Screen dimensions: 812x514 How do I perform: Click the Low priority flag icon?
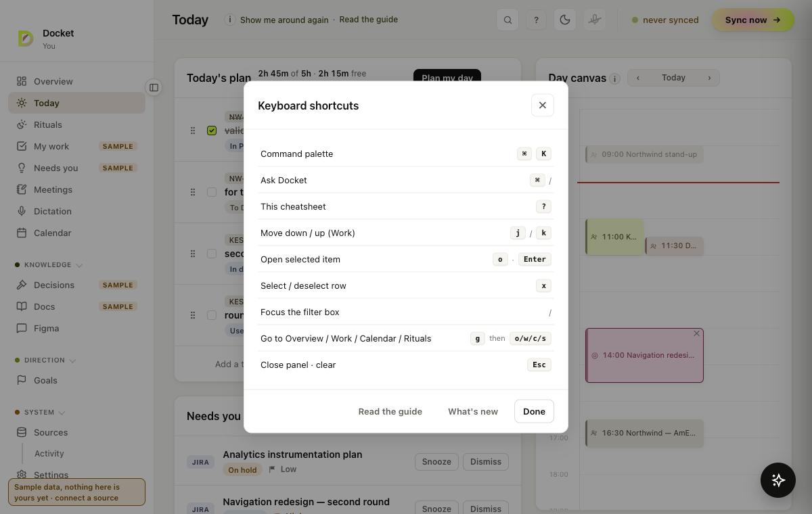pyautogui.click(x=272, y=469)
